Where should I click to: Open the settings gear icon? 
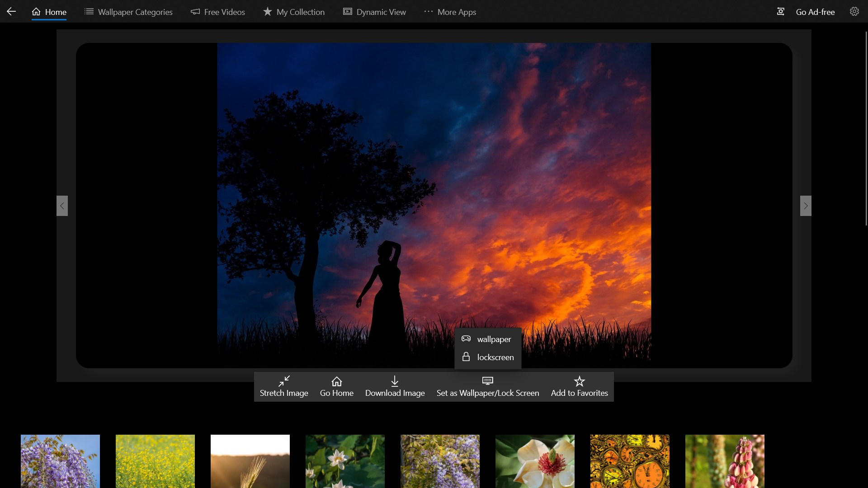point(854,12)
